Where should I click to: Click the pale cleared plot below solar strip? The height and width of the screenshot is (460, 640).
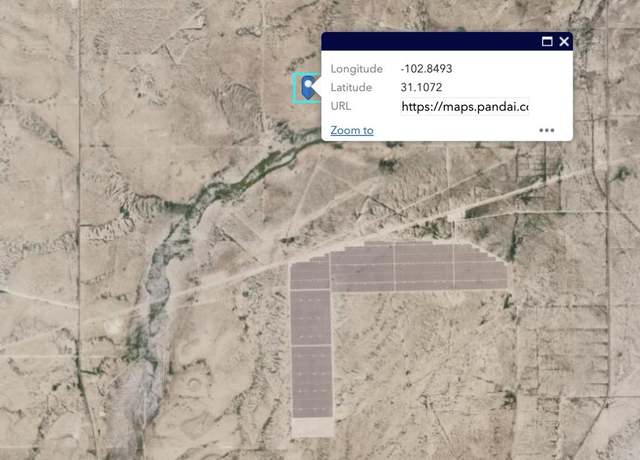tap(313, 427)
